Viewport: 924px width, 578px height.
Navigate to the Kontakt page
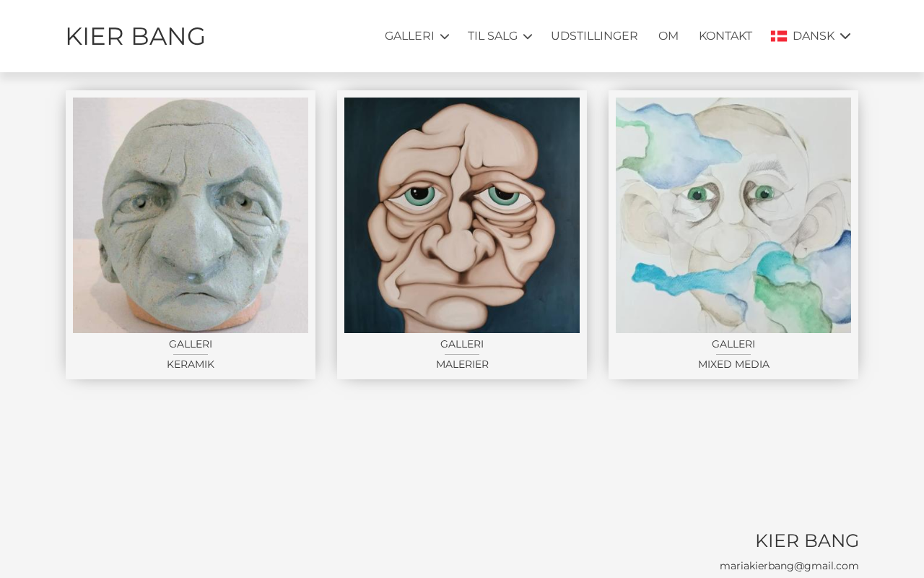pos(725,36)
